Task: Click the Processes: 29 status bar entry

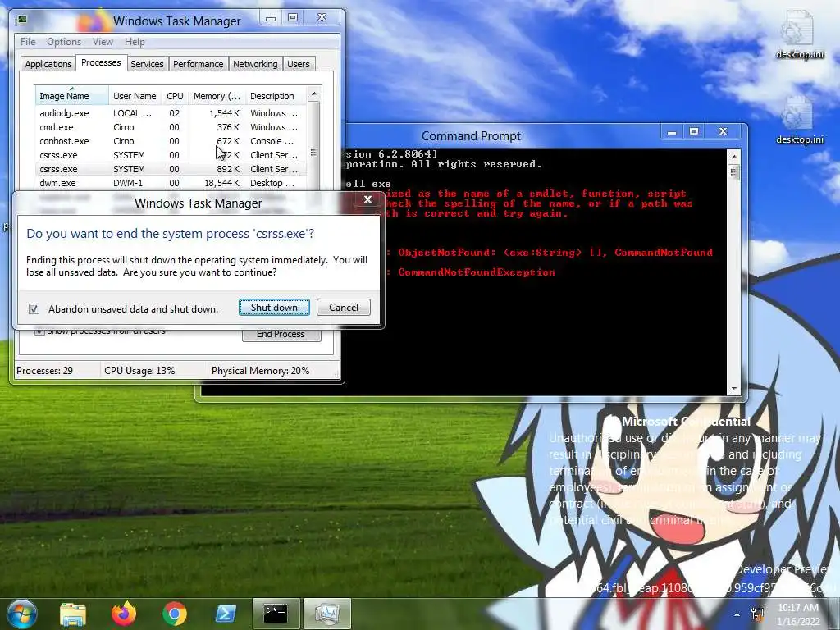Action: pos(45,371)
